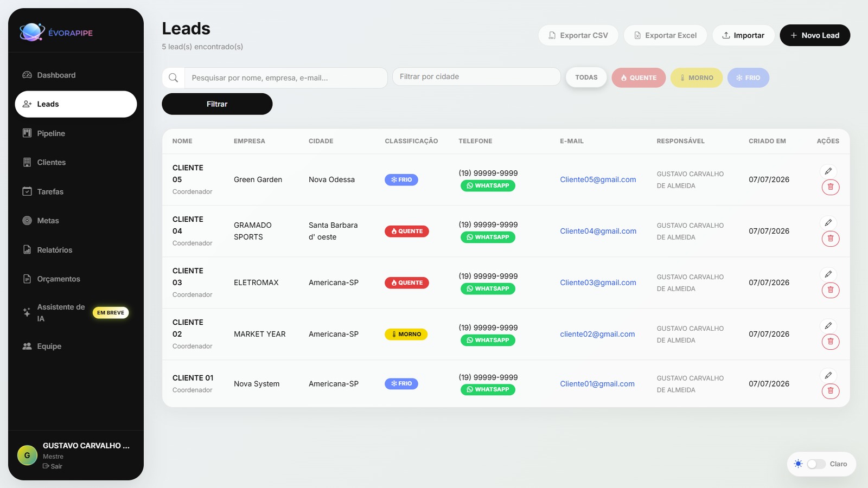This screenshot has height=488, width=868.
Task: Show all leads with TODAS filter
Action: pos(586,78)
